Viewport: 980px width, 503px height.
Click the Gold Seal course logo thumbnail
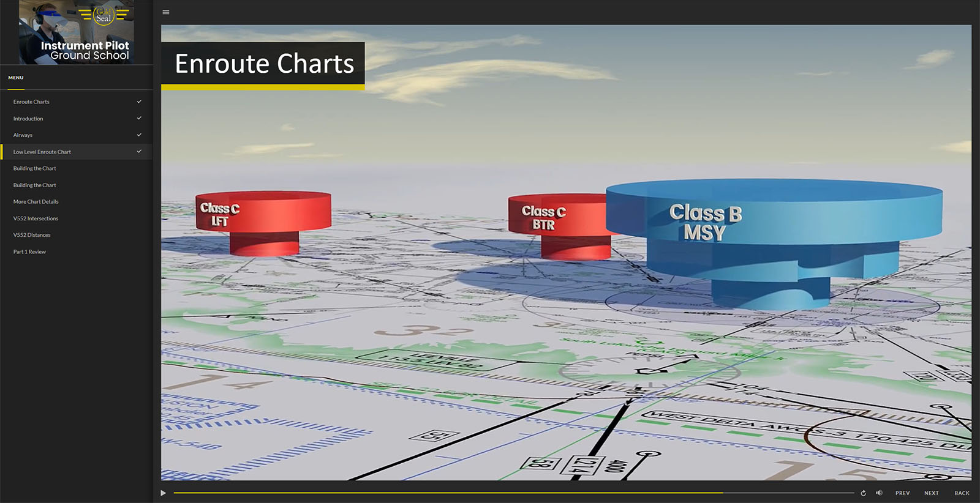click(77, 32)
